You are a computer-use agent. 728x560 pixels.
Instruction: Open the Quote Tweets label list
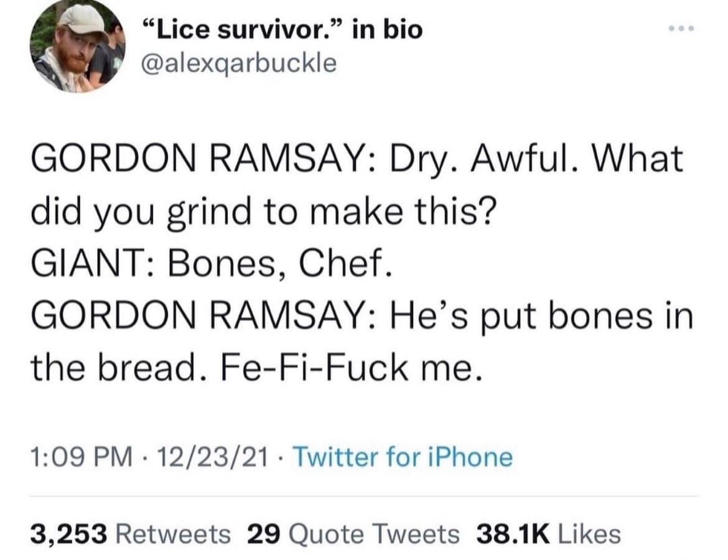(374, 534)
